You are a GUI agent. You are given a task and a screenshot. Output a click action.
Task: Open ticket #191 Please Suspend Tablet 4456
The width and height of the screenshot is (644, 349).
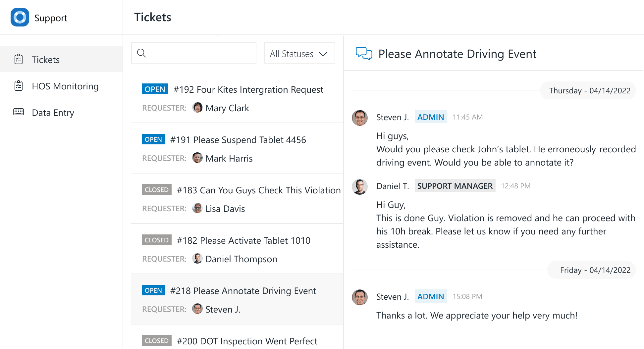point(237,148)
